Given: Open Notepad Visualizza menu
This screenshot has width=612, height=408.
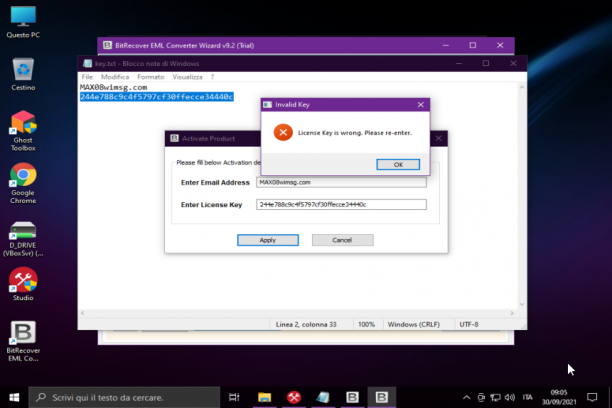Looking at the screenshot, I should pos(187,77).
